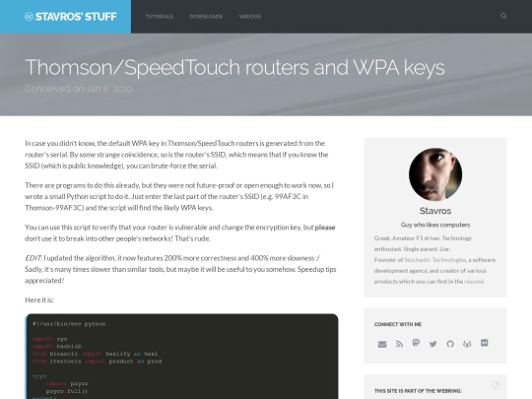
Task: Click the 'import sys' code line
Action: pos(50,339)
